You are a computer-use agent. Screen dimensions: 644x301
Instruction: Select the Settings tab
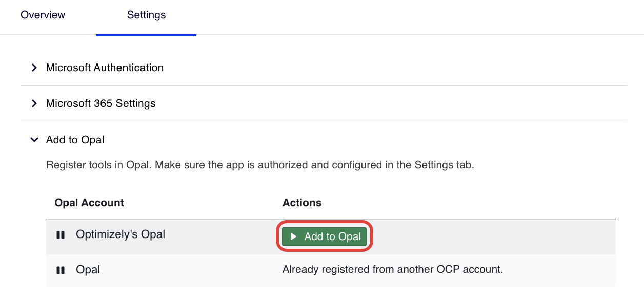(146, 15)
